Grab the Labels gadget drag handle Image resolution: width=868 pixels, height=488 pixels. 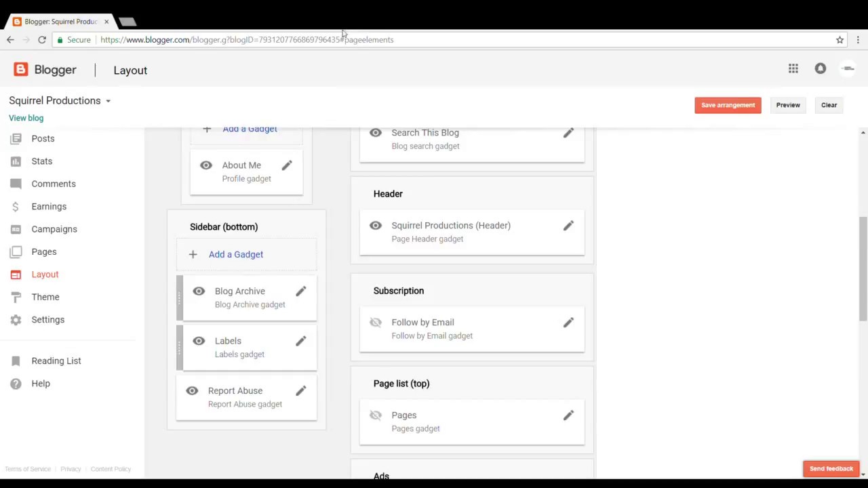point(180,348)
